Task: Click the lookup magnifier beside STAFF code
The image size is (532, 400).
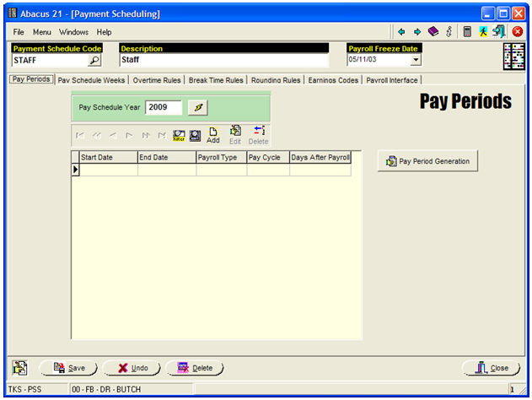Action: 94,61
